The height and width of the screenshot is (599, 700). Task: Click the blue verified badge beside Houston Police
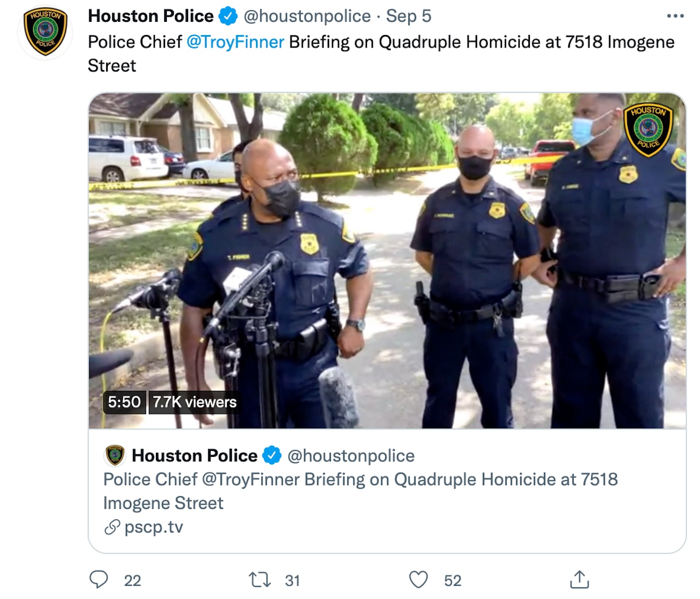228,16
